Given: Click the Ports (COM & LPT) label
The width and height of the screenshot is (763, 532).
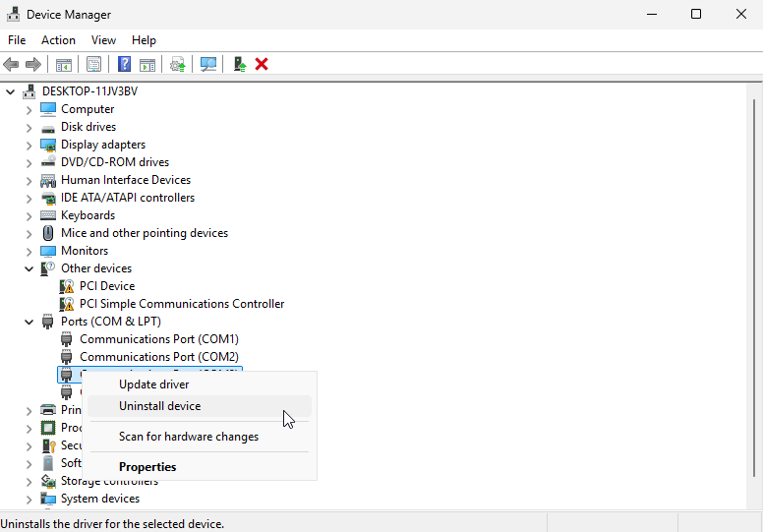Looking at the screenshot, I should point(111,322).
